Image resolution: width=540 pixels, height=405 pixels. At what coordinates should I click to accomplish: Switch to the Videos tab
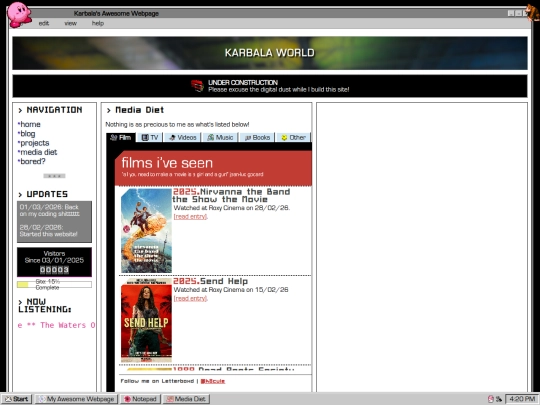(183, 137)
